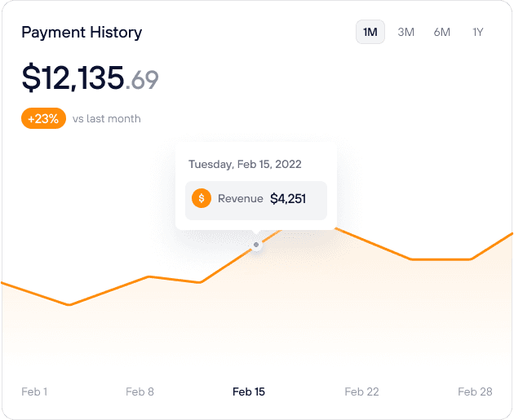The height and width of the screenshot is (420, 514).
Task: Click the Revenue $4,251 tooltip row
Action: tap(256, 201)
